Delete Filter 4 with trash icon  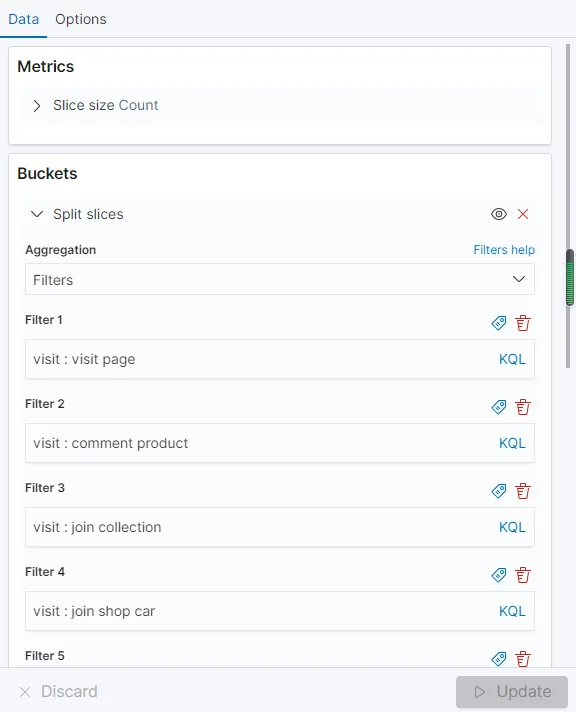point(523,575)
